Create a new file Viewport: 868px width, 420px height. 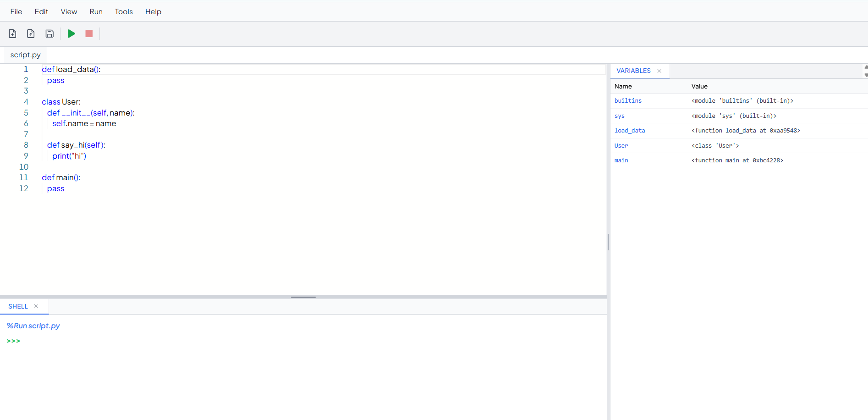[x=12, y=33]
